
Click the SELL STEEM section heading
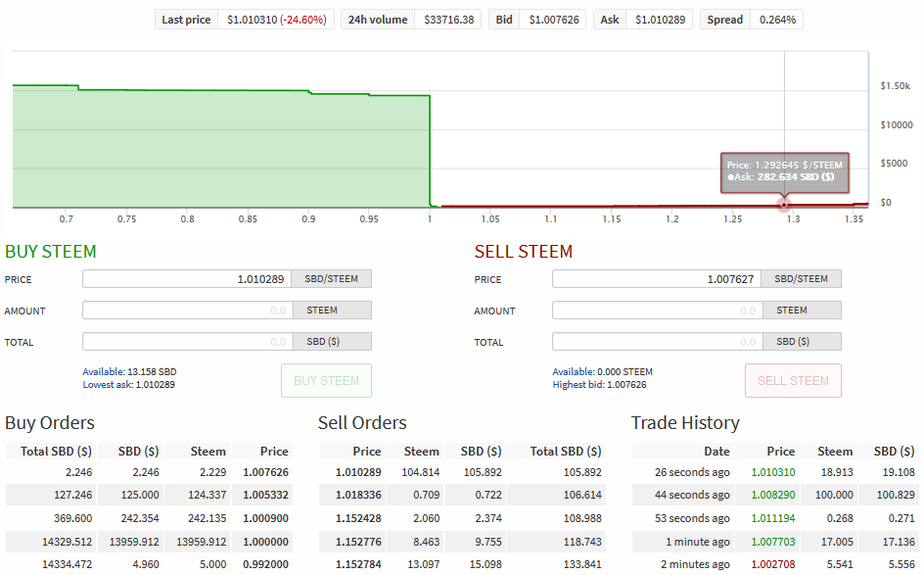(x=524, y=252)
